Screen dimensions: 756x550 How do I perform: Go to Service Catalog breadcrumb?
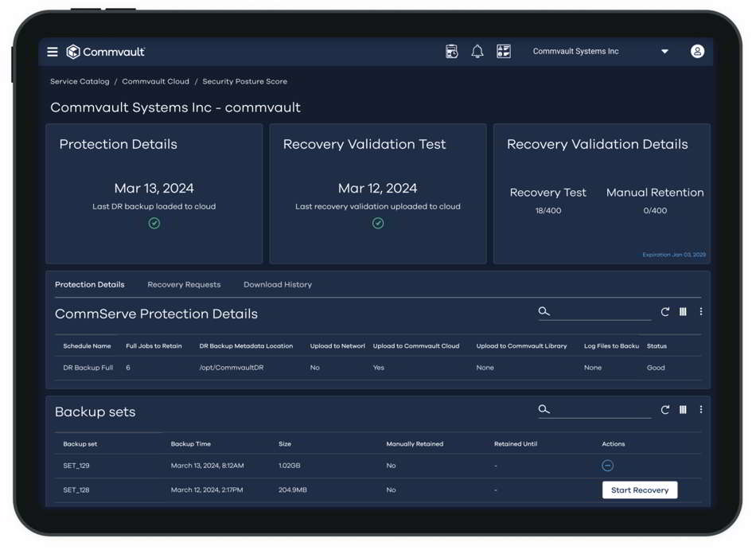pos(80,81)
